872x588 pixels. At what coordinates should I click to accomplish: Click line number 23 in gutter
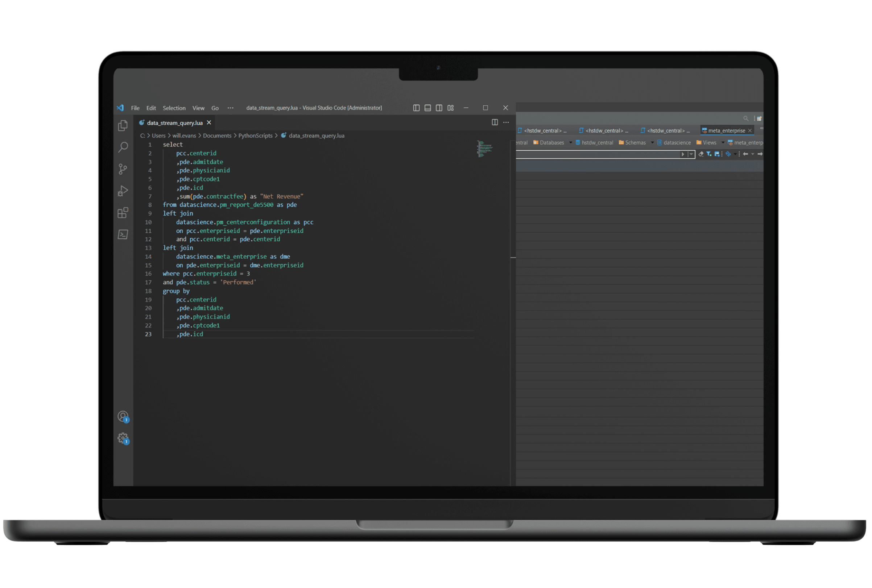[x=148, y=334]
